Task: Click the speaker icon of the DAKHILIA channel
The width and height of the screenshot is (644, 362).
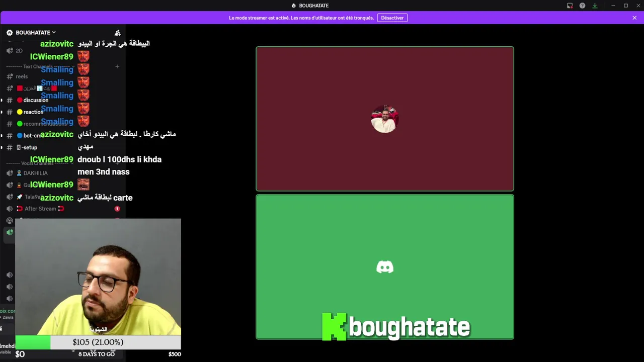Action: 10,173
